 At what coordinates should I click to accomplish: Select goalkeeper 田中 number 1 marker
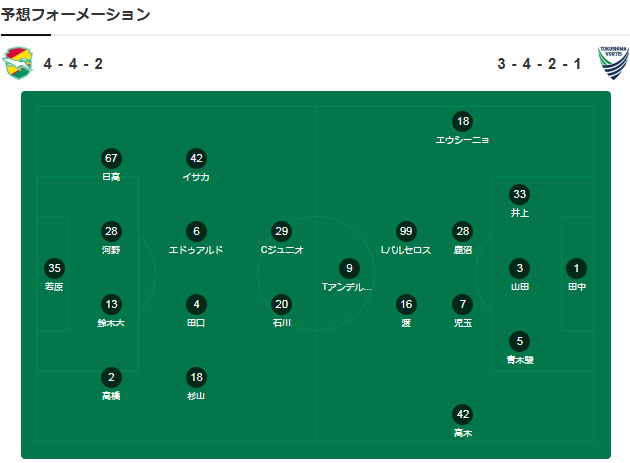click(576, 268)
